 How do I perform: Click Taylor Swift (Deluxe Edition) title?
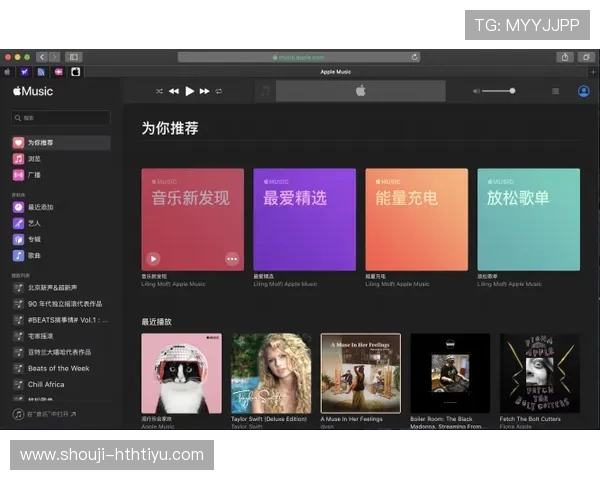pos(269,419)
